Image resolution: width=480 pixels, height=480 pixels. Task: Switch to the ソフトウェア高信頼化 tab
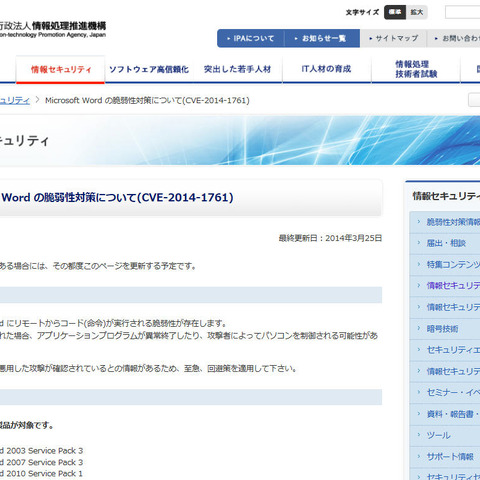(149, 69)
